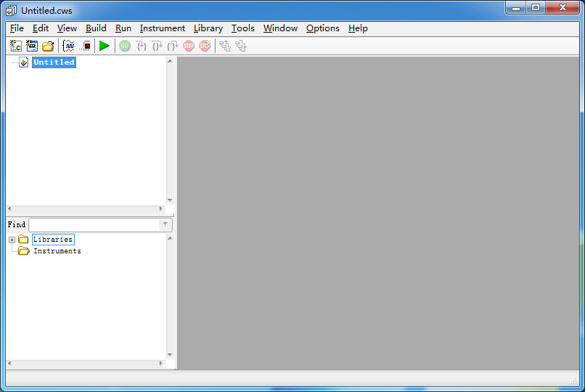Click the open file folder icon
585x392 pixels.
point(48,46)
